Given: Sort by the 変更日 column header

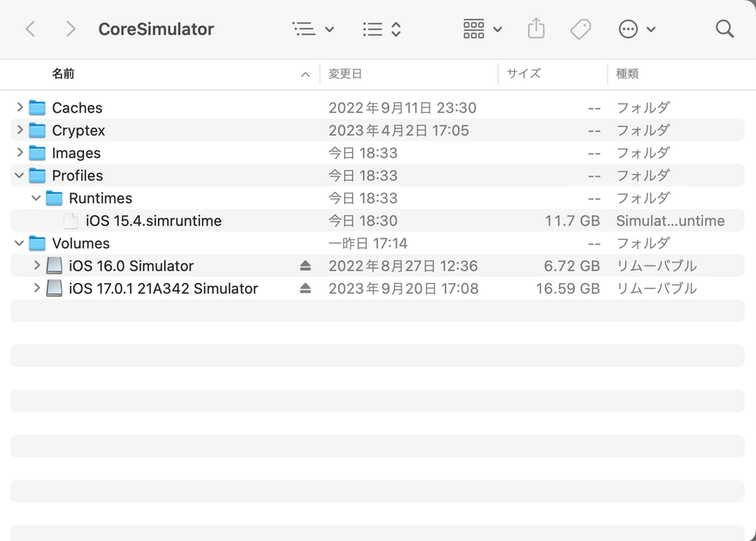Looking at the screenshot, I should (x=345, y=73).
